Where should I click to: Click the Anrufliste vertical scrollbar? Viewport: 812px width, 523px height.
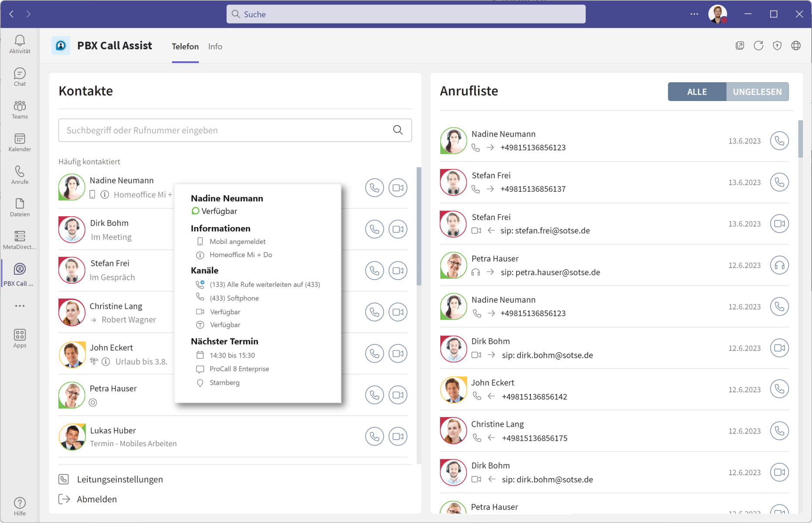pyautogui.click(x=800, y=139)
